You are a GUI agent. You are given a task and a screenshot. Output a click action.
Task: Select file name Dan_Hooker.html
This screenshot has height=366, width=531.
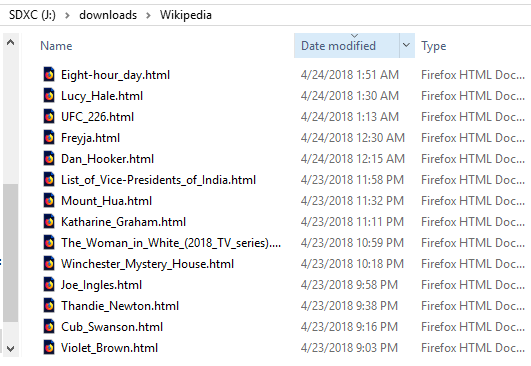(107, 159)
